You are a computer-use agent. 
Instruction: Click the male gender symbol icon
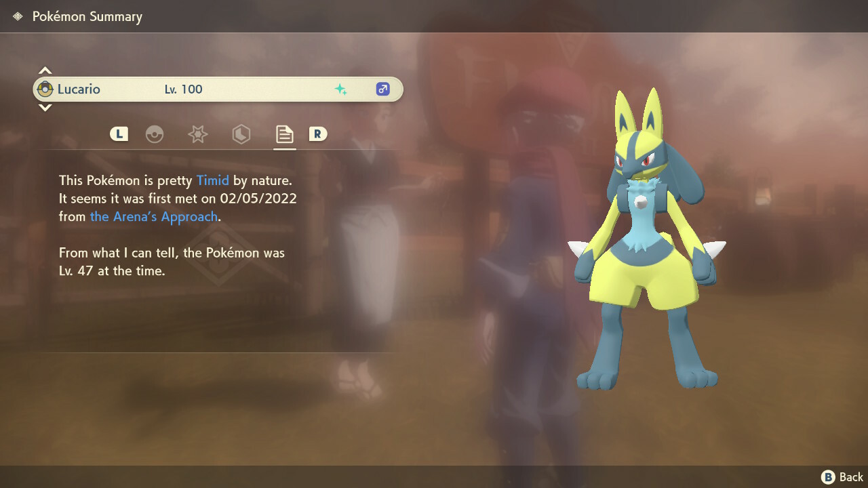point(383,89)
